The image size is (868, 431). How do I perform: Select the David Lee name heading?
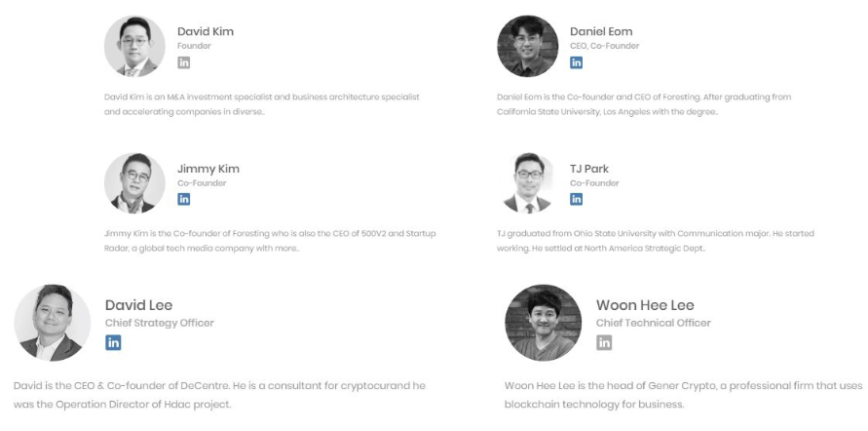click(x=139, y=305)
